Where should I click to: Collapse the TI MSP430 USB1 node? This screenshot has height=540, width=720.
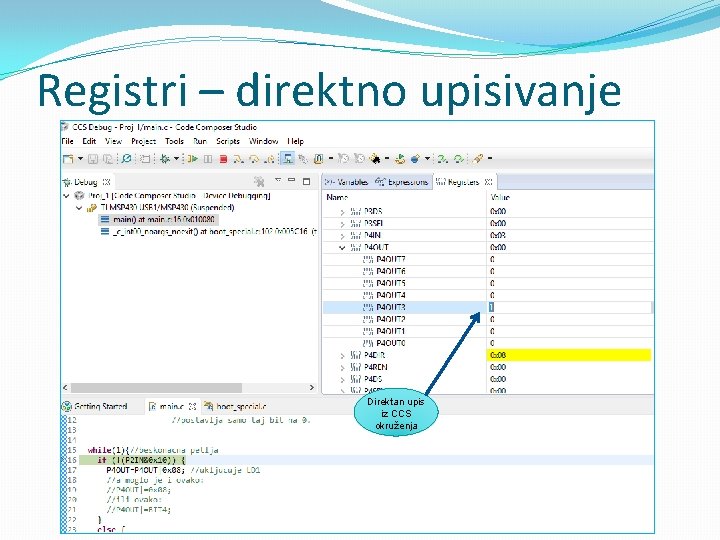click(79, 208)
